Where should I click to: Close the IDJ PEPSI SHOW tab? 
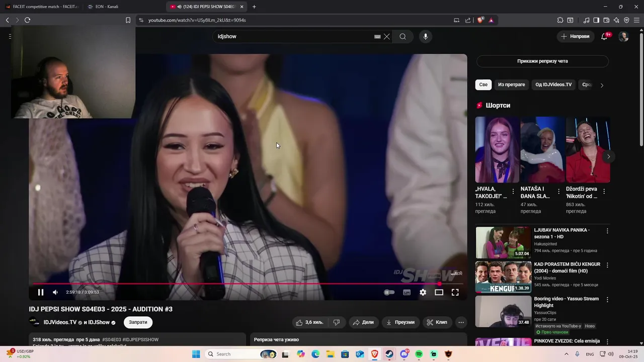[x=242, y=7]
